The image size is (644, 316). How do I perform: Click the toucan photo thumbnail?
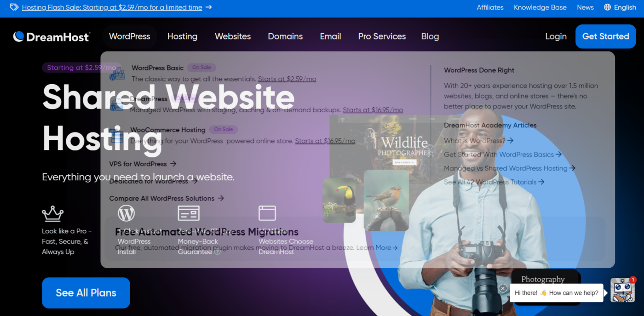pyautogui.click(x=339, y=200)
